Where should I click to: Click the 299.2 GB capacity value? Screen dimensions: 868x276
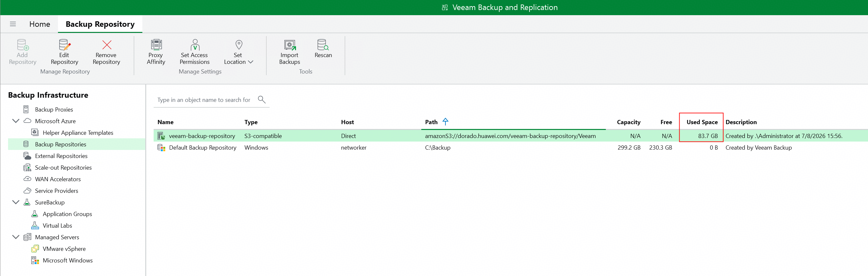pos(629,147)
